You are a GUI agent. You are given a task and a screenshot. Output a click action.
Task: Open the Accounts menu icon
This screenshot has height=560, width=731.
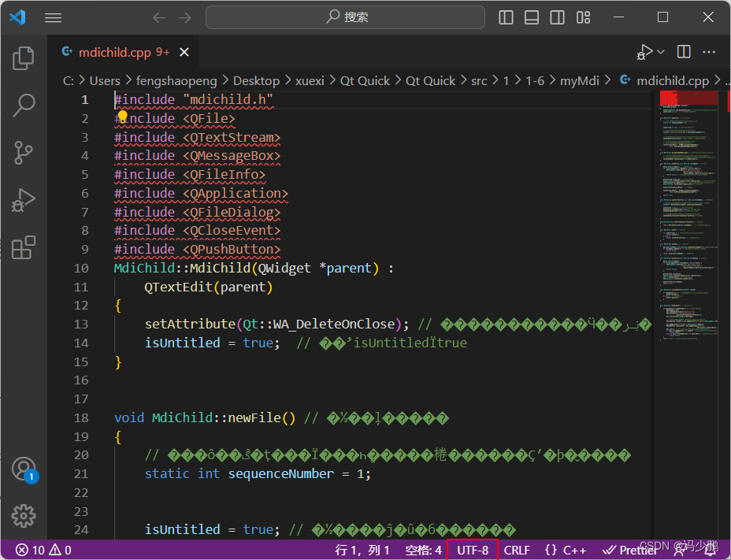point(24,469)
